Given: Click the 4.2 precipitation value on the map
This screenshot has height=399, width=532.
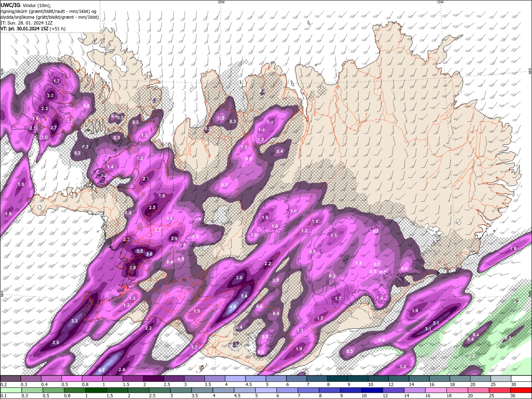Looking at the screenshot, I should (x=101, y=369).
